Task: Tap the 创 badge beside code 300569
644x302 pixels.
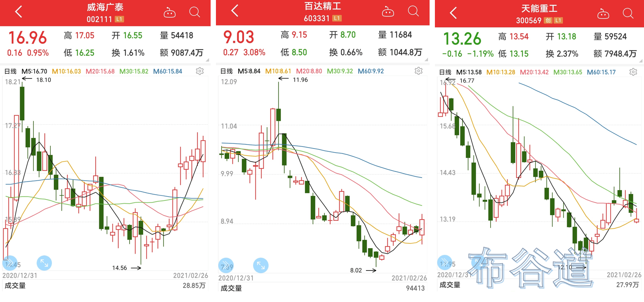Action: point(548,20)
